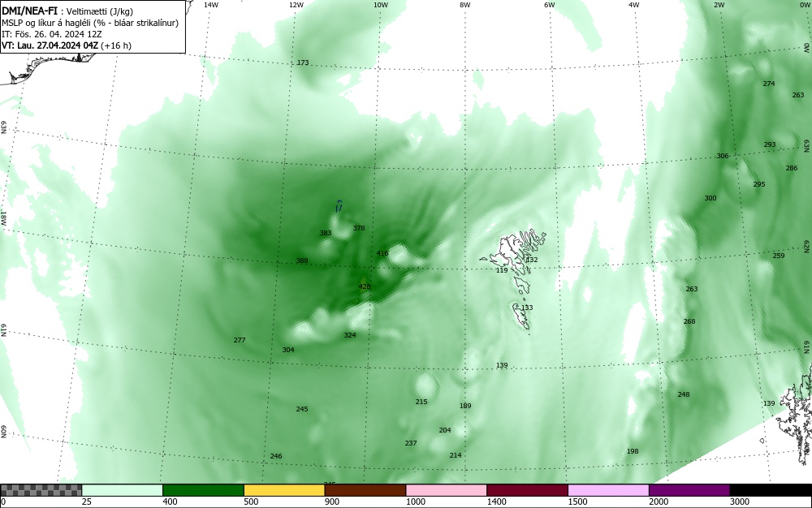Click the checkered 0–25 legend swatch
The image size is (812, 508).
click(x=41, y=490)
